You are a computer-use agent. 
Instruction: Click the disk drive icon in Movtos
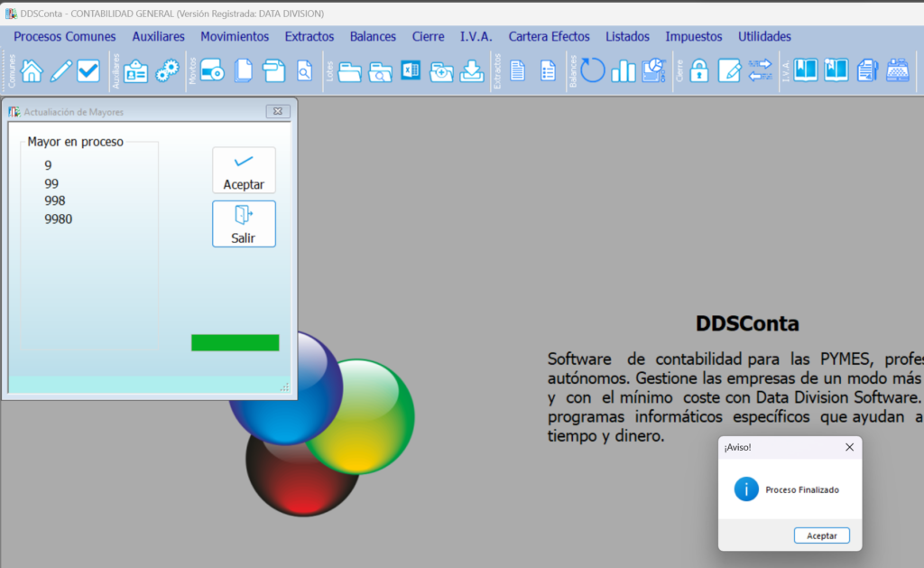[212, 70]
